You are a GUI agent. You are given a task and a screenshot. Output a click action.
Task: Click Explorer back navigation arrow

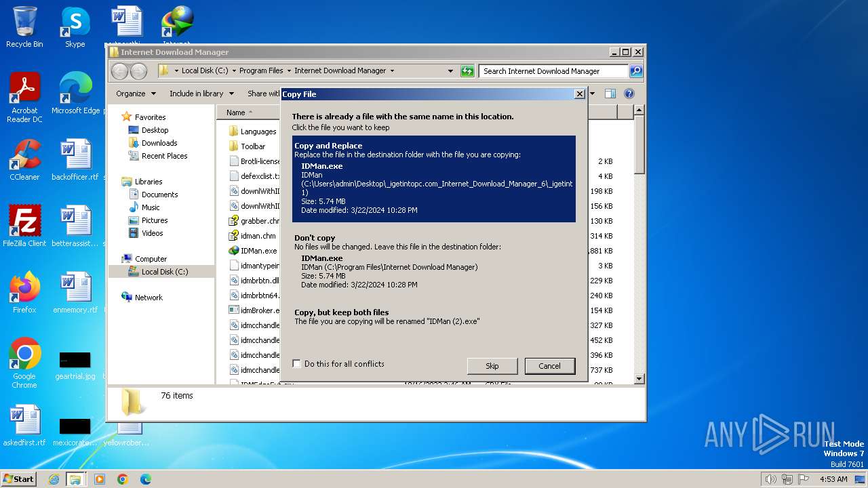click(x=119, y=71)
